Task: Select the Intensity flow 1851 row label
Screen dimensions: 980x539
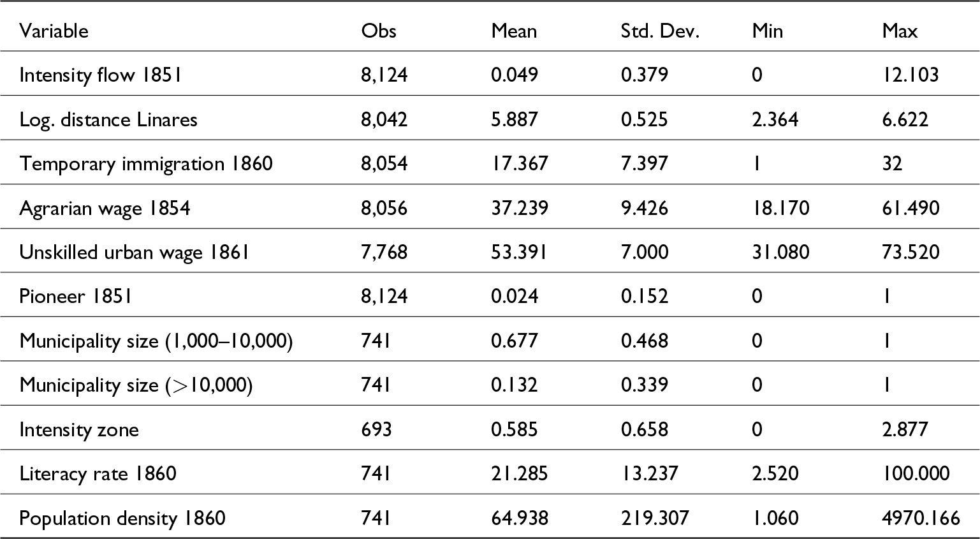Action: pyautogui.click(x=101, y=75)
